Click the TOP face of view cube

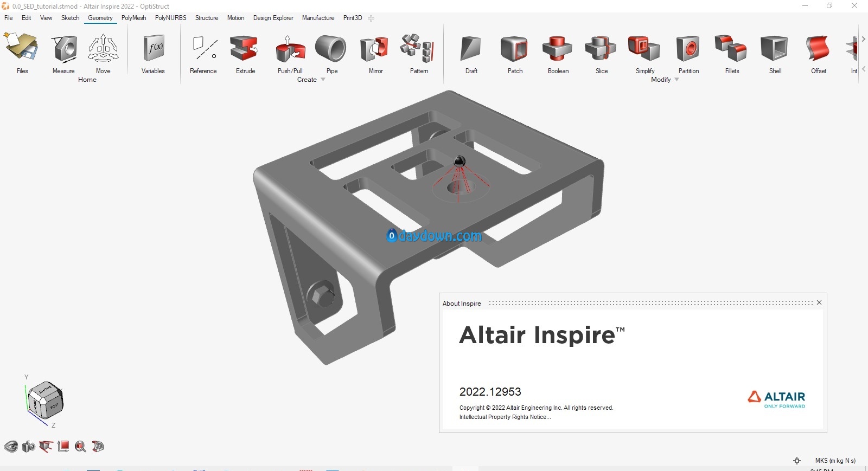[54, 405]
